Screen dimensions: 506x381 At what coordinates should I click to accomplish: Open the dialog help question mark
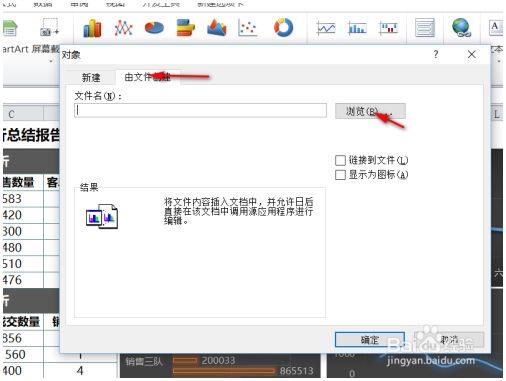[436, 54]
